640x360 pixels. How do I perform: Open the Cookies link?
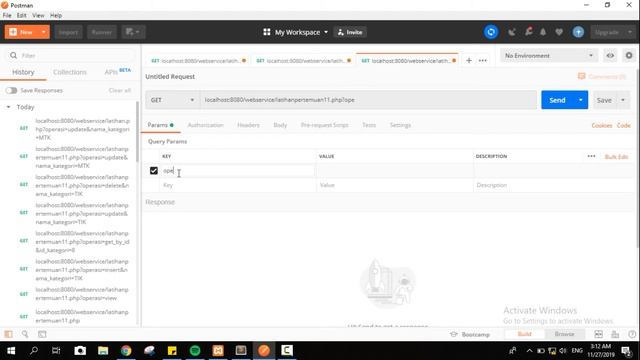pyautogui.click(x=601, y=125)
